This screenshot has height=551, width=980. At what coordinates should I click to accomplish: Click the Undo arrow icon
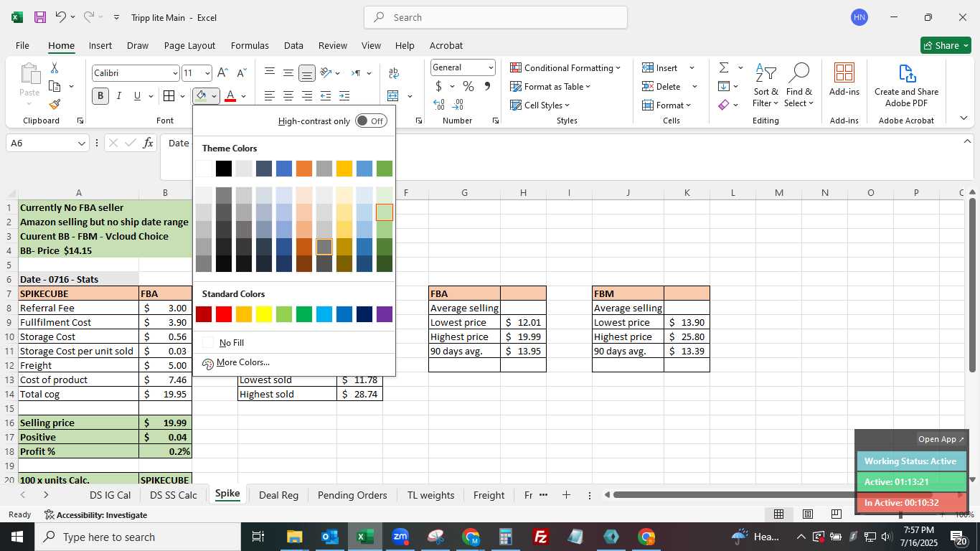coord(61,17)
